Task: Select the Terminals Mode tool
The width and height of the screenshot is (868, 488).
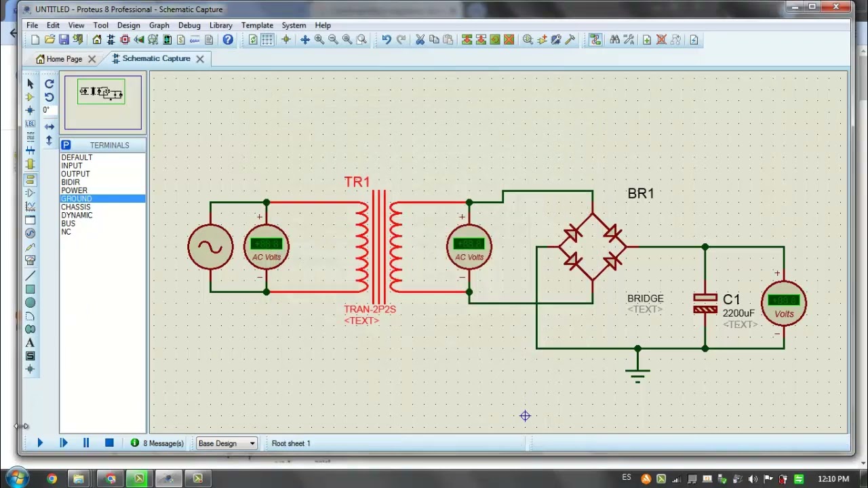Action: [30, 179]
